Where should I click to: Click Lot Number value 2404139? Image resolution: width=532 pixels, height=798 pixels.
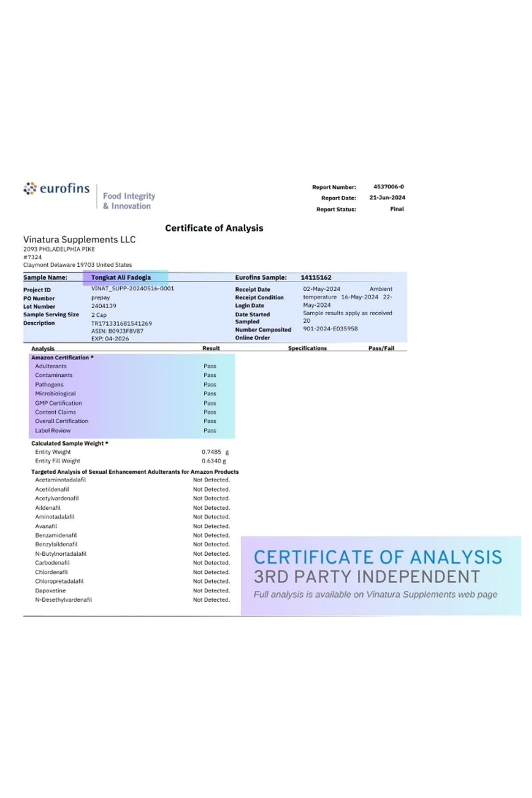pos(104,306)
